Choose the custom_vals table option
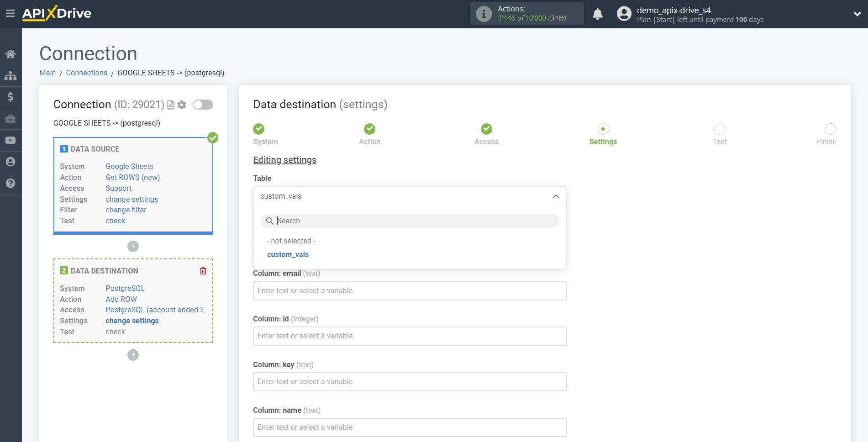The image size is (868, 442). point(288,254)
